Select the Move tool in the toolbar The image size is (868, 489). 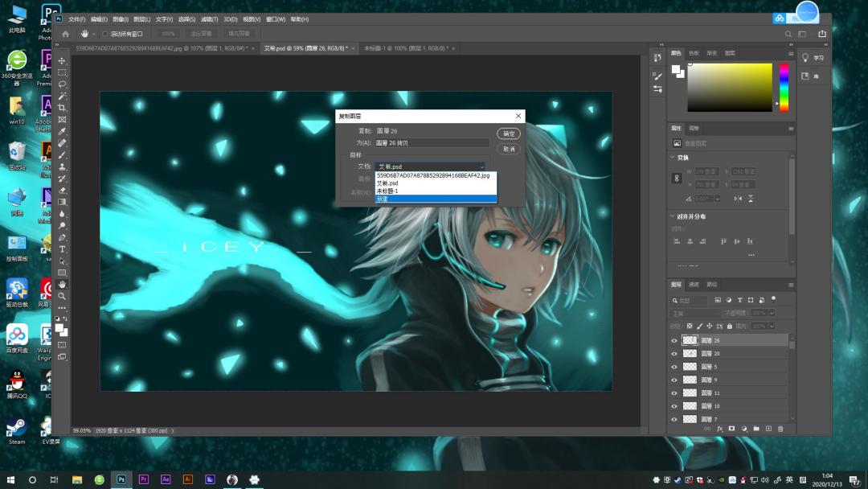[62, 61]
